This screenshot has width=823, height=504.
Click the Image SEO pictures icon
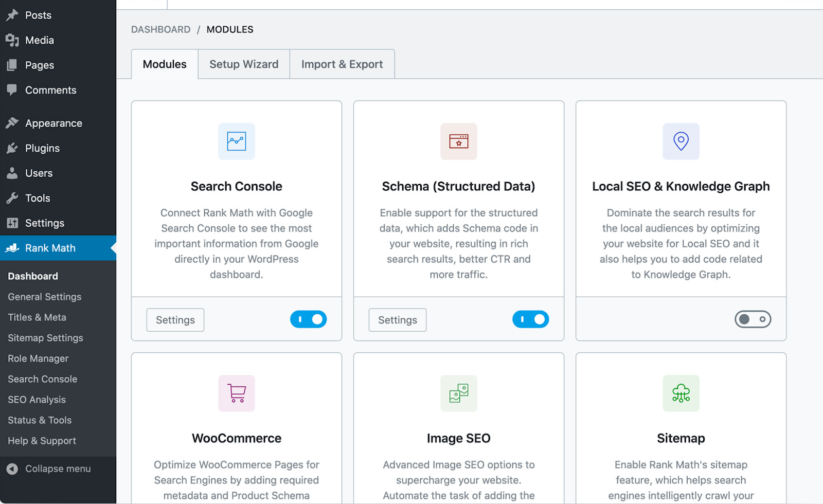pos(459,393)
